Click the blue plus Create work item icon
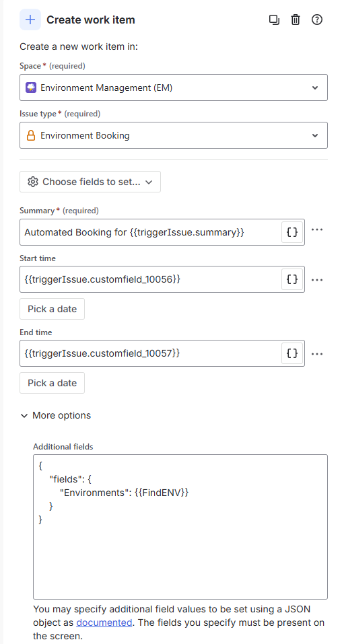 tap(30, 20)
